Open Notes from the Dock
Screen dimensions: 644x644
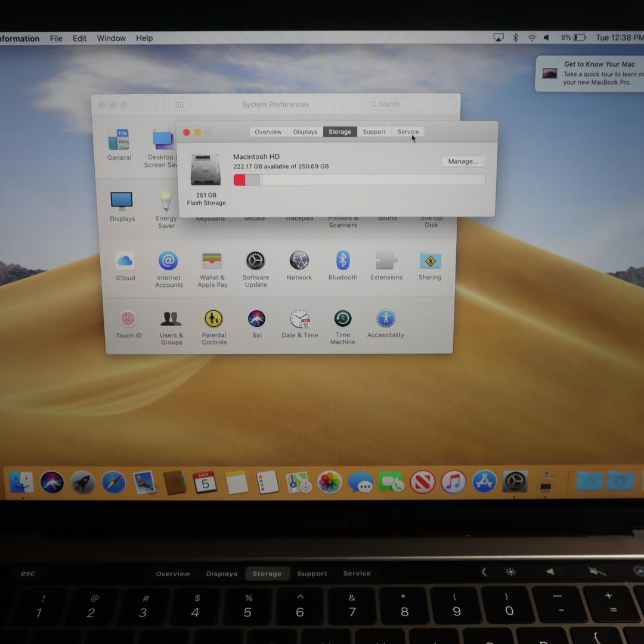237,482
